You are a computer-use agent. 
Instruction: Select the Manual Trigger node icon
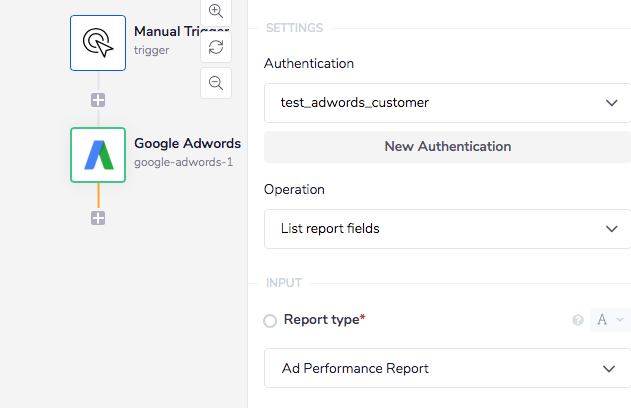pos(98,42)
